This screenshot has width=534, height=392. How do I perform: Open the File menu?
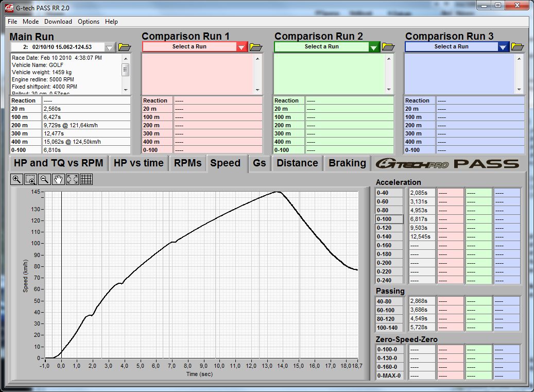[12, 22]
